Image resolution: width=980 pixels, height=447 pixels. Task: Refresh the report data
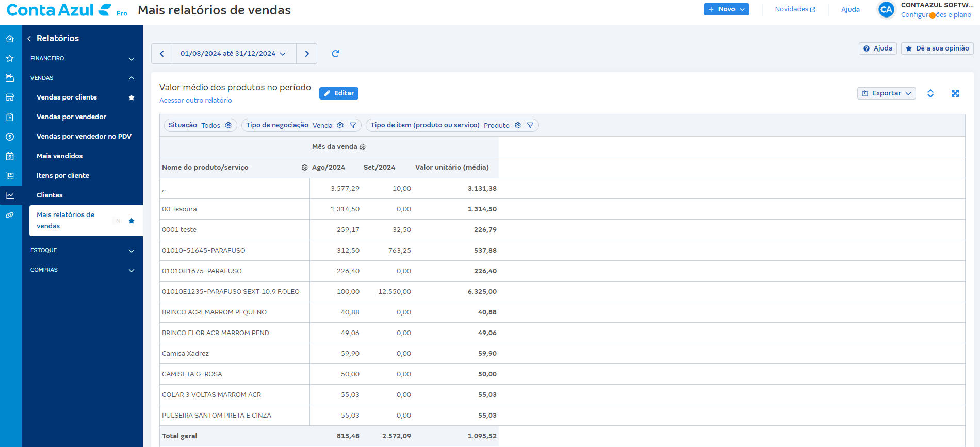point(335,54)
